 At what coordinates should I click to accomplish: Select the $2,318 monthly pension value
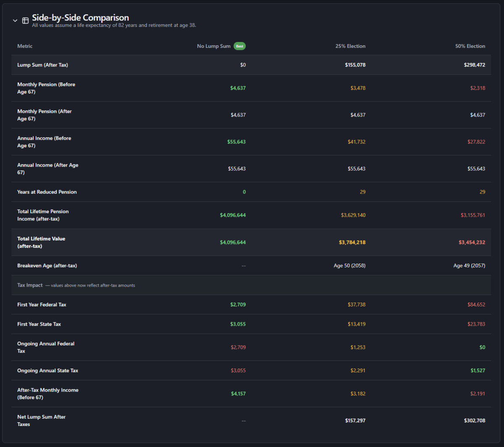tap(478, 88)
